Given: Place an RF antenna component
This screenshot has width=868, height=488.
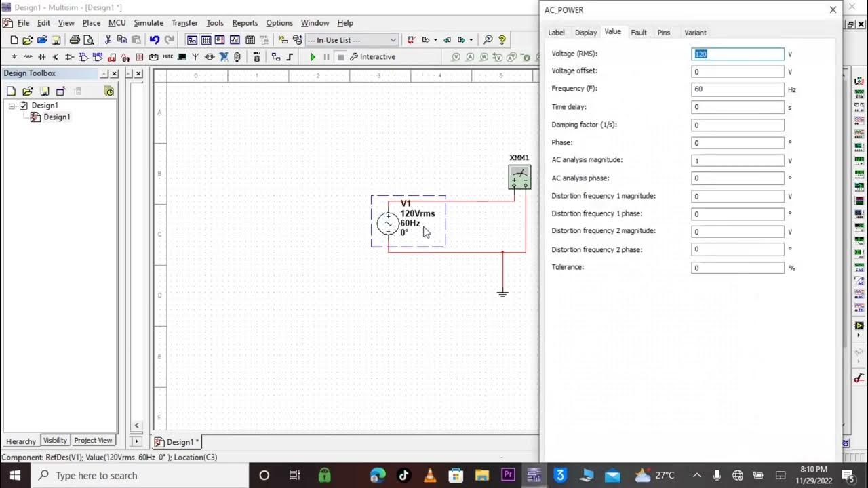Looking at the screenshot, I should click(x=195, y=57).
